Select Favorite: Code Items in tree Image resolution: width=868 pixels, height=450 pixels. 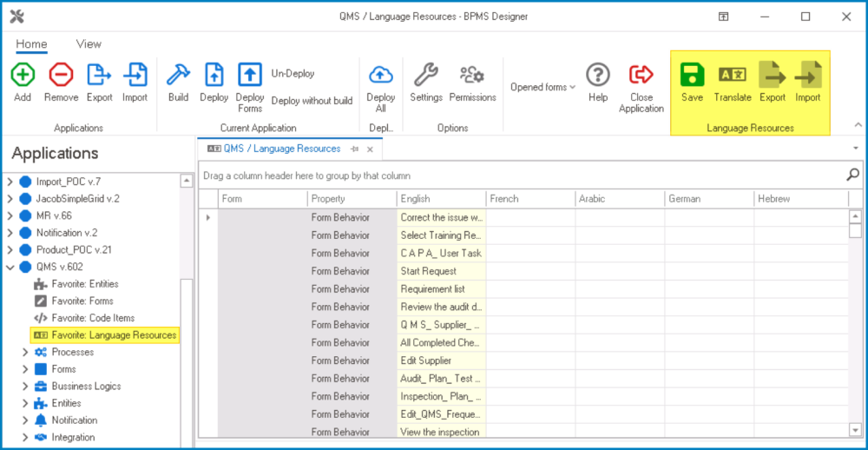pyautogui.click(x=93, y=318)
